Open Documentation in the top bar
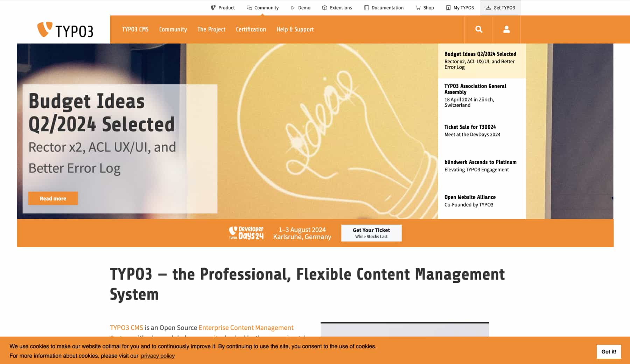Screen dimensions: 630x364 pos(384,8)
